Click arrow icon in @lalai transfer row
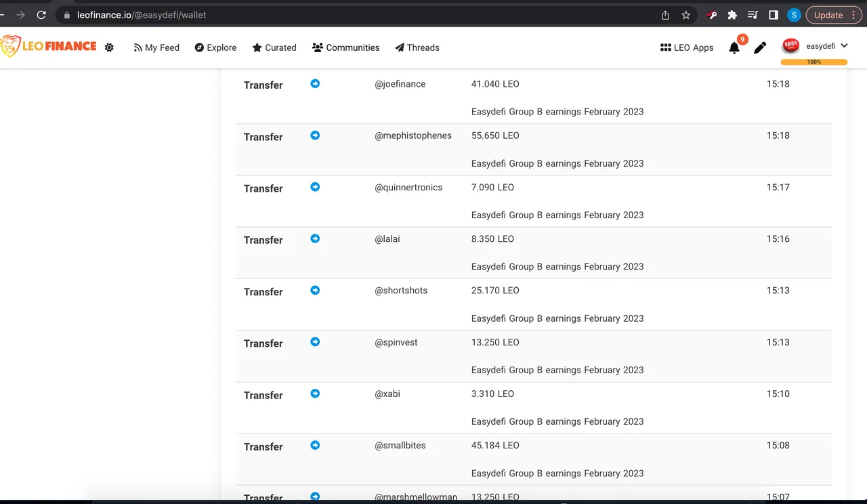Screen dimensions: 867x504 click(x=315, y=238)
